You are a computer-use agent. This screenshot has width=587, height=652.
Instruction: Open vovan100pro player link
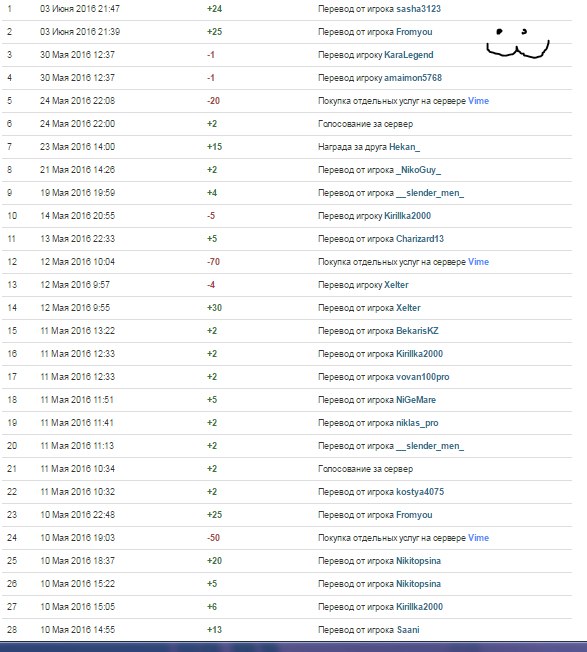(x=422, y=377)
